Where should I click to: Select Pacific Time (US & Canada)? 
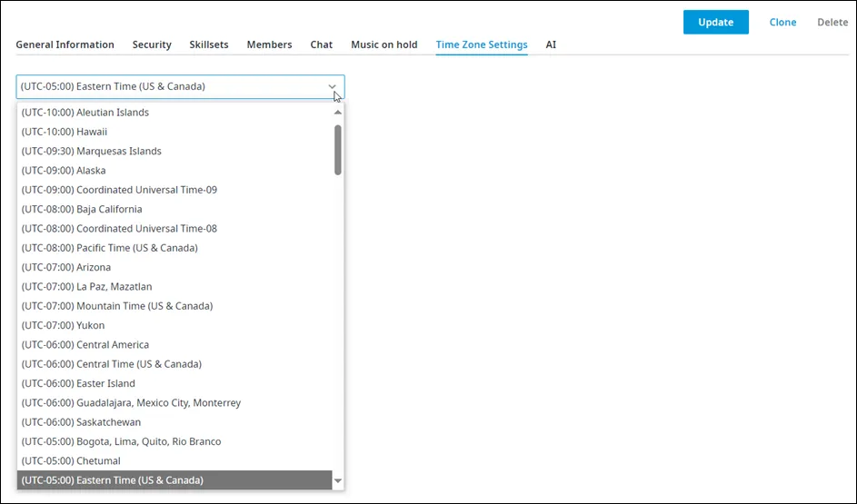click(x=174, y=249)
